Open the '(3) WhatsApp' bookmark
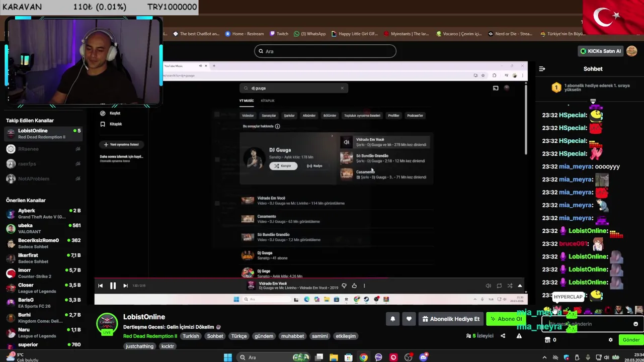 pos(309,34)
